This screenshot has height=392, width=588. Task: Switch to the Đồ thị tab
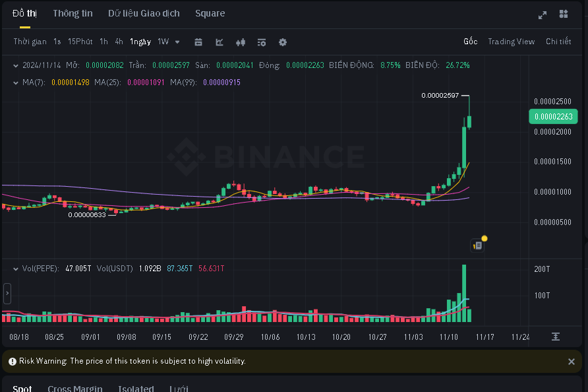tap(25, 13)
